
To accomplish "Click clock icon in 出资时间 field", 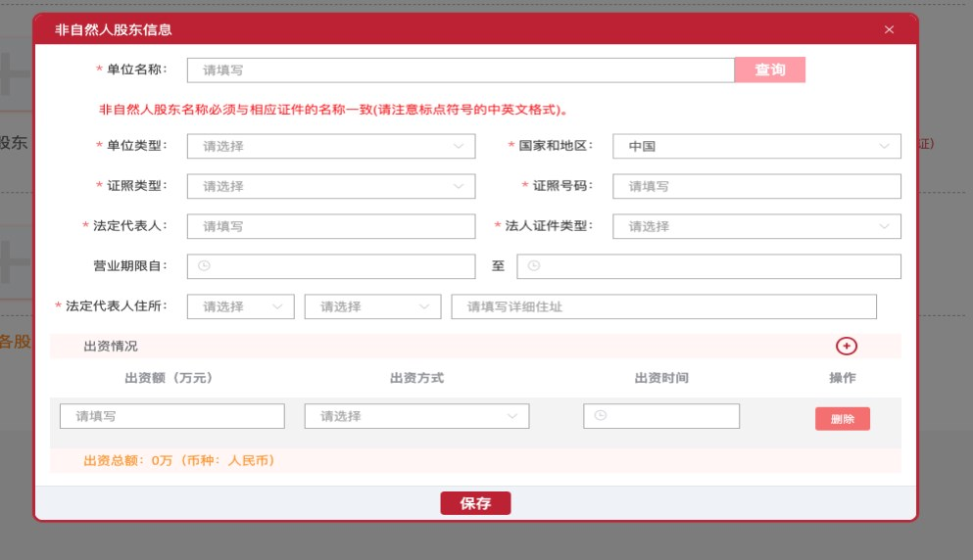I will point(601,416).
